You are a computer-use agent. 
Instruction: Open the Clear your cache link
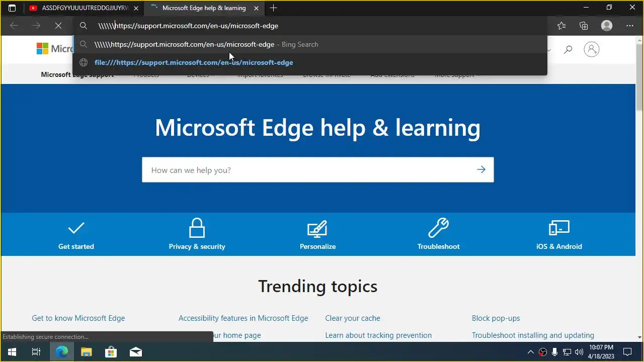click(353, 318)
